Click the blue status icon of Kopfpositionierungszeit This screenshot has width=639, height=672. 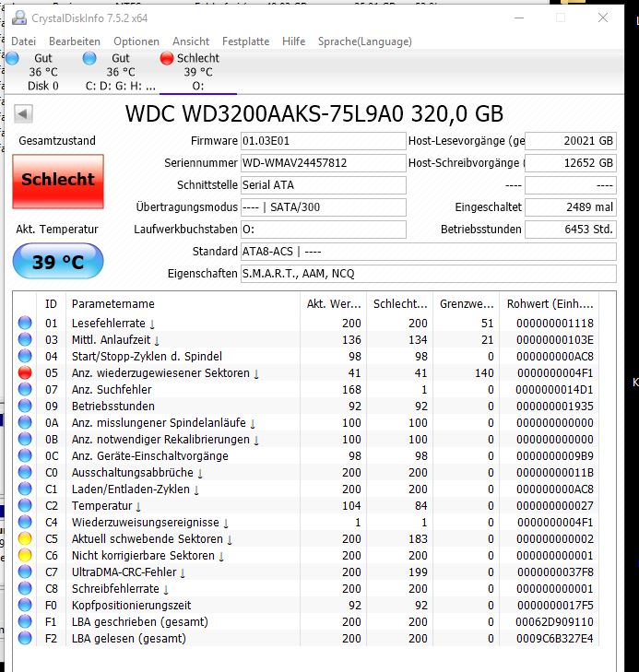25,605
